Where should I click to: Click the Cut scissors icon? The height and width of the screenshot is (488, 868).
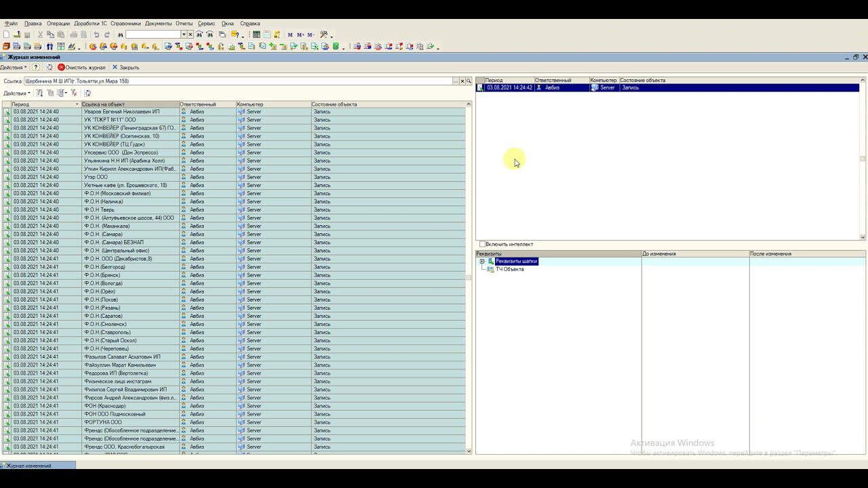click(40, 35)
